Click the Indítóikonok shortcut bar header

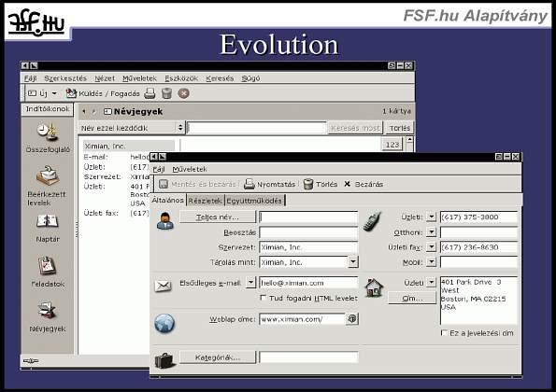click(x=48, y=108)
